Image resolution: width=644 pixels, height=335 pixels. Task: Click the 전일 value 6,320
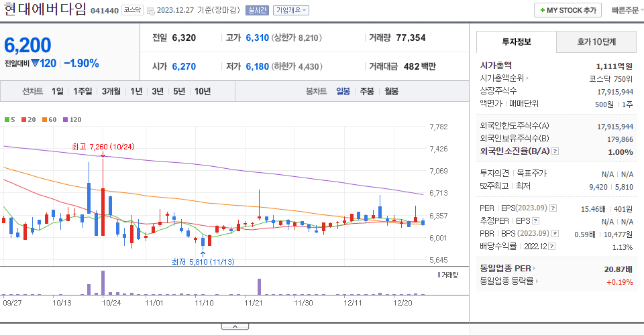pyautogui.click(x=184, y=38)
